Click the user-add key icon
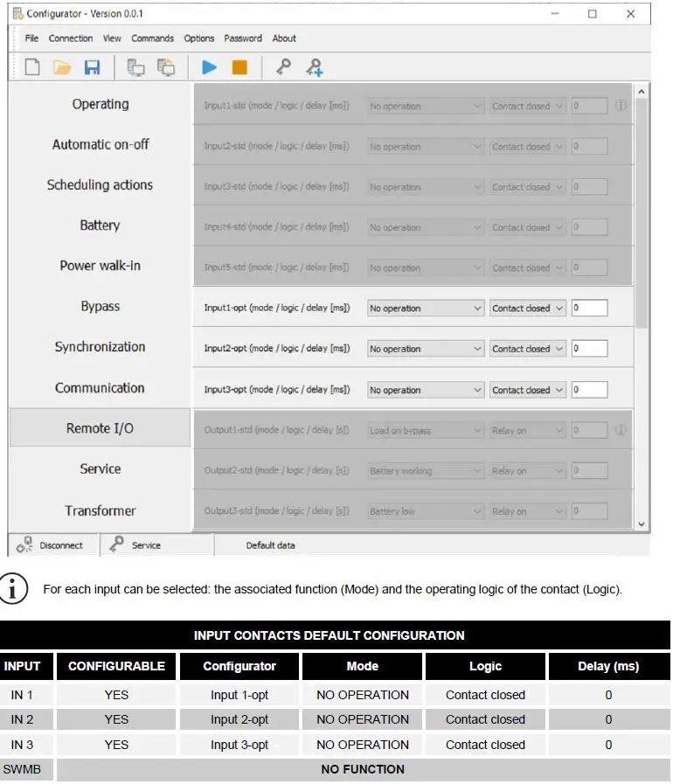This screenshot has width=673, height=784. click(x=315, y=67)
